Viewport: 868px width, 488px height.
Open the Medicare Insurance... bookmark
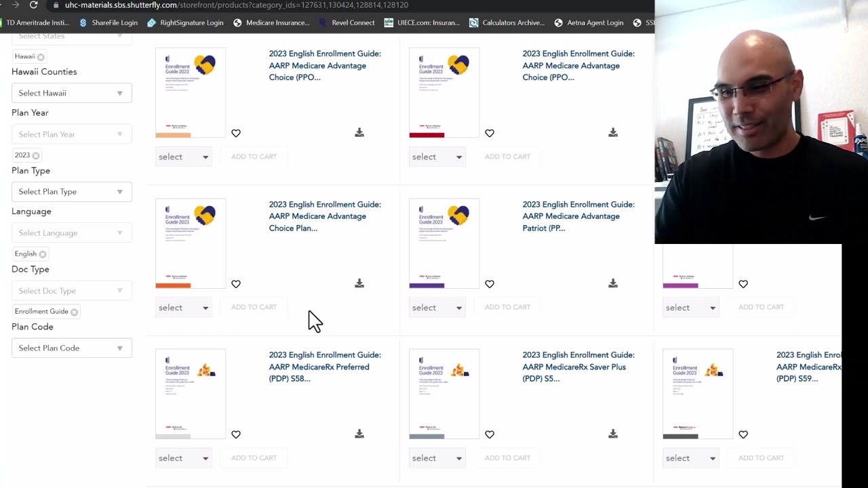271,22
